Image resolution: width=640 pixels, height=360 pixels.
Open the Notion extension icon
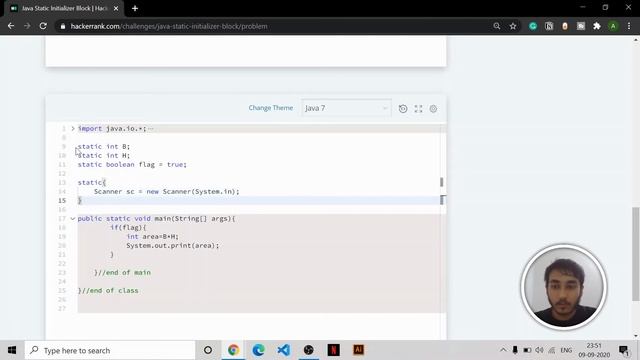coord(549,26)
